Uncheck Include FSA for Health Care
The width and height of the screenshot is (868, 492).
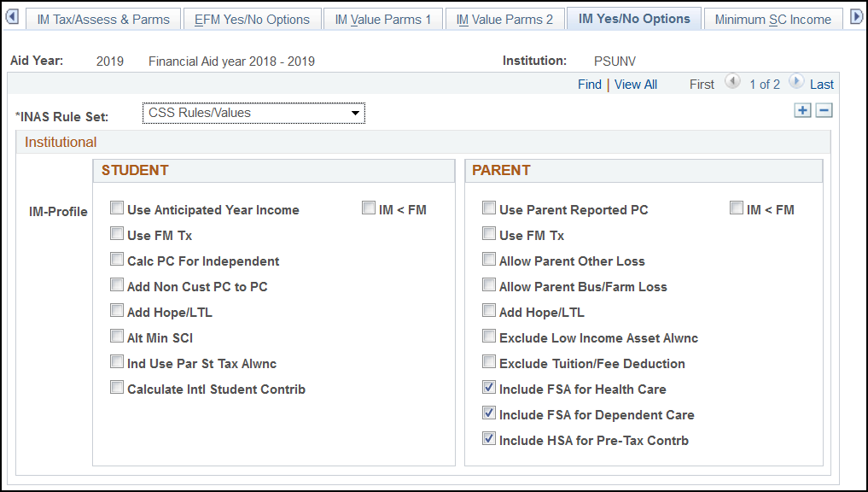click(489, 388)
